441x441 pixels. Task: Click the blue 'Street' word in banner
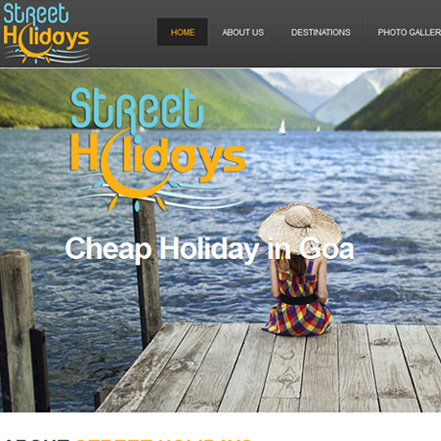click(x=137, y=108)
